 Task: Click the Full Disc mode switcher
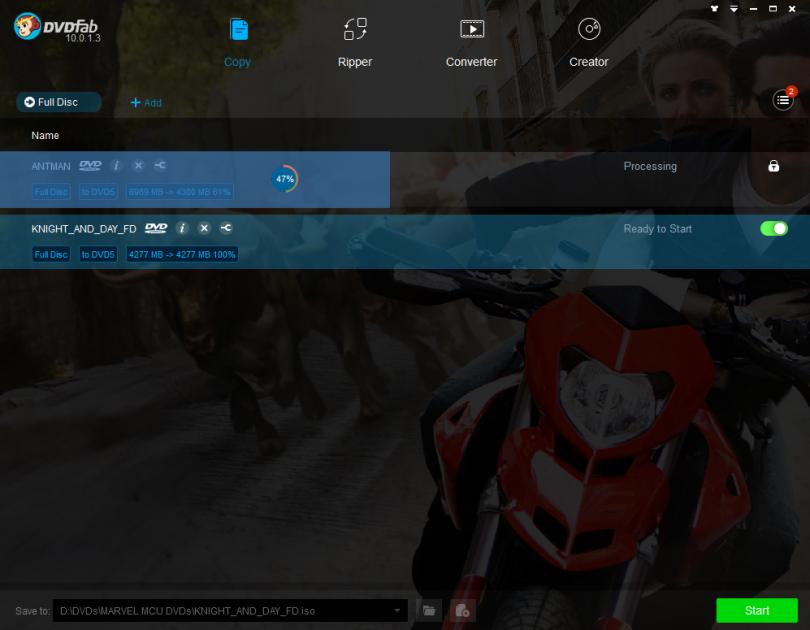tap(59, 102)
